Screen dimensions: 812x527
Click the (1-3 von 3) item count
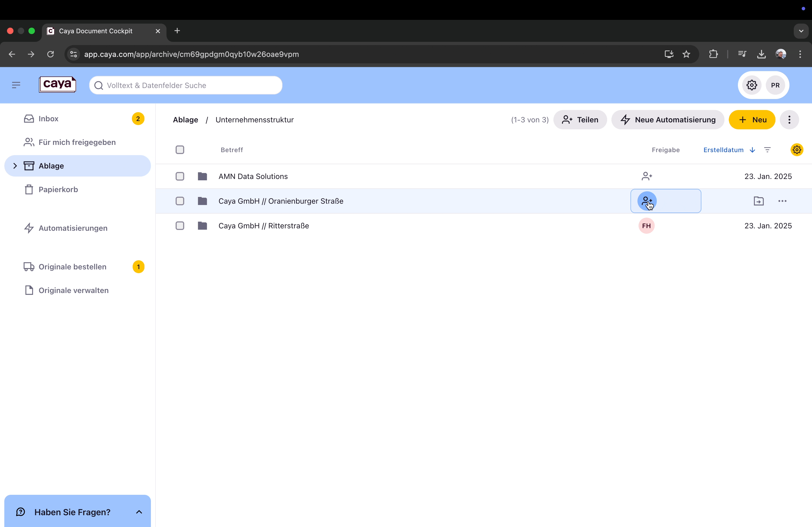tap(530, 120)
